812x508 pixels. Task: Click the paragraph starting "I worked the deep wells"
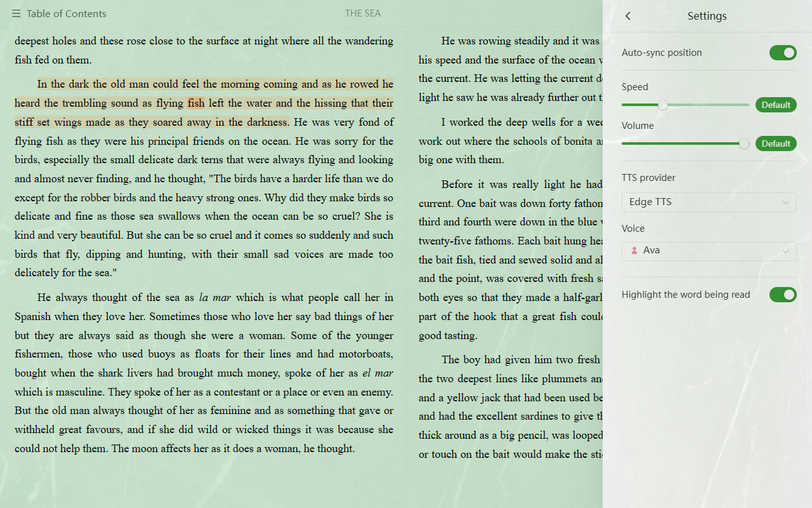tap(511, 141)
